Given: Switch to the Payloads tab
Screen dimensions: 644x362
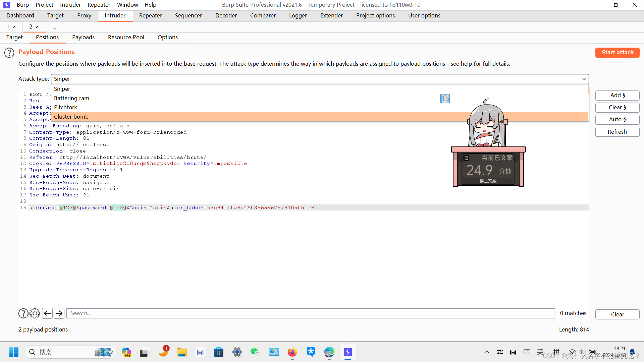Looking at the screenshot, I should [x=83, y=37].
